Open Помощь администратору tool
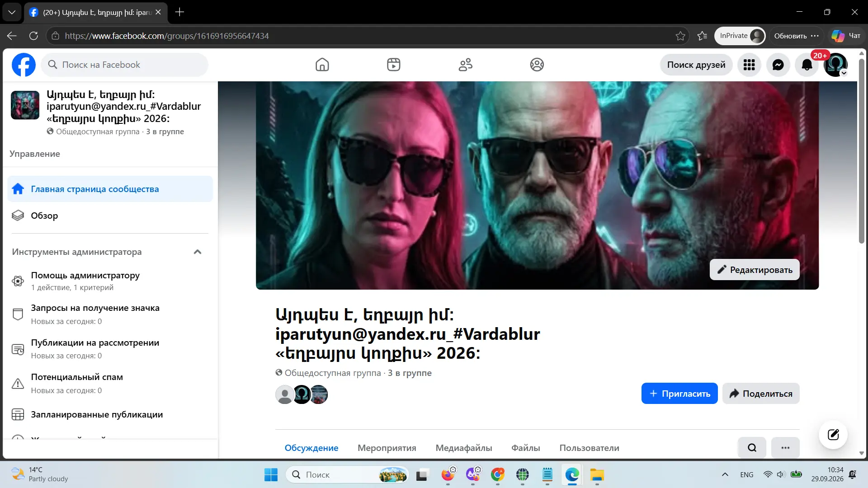This screenshot has width=868, height=488. 110,281
